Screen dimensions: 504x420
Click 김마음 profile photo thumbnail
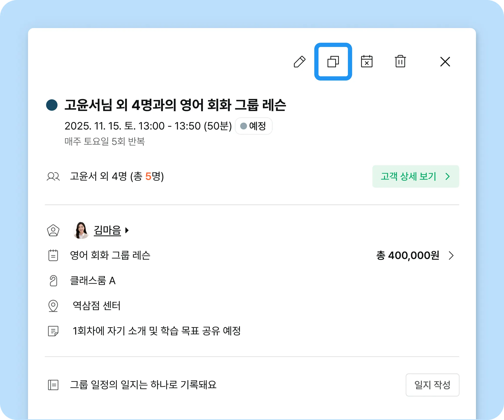pyautogui.click(x=81, y=230)
